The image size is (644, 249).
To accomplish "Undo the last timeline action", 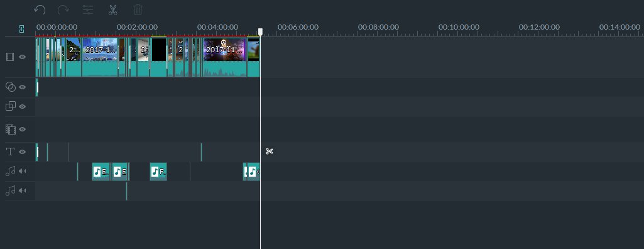I will click(40, 10).
